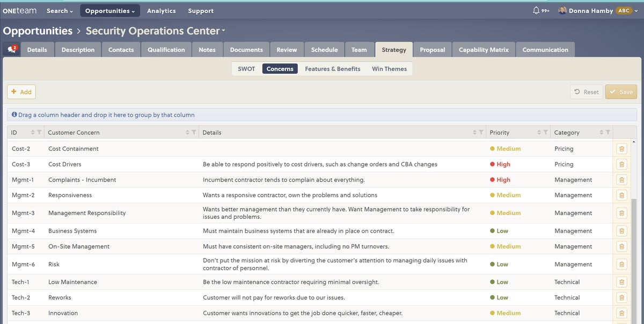Screen dimensions: 644x324
Task: Expand Security Operations Center title dropdown
Action: (x=223, y=31)
